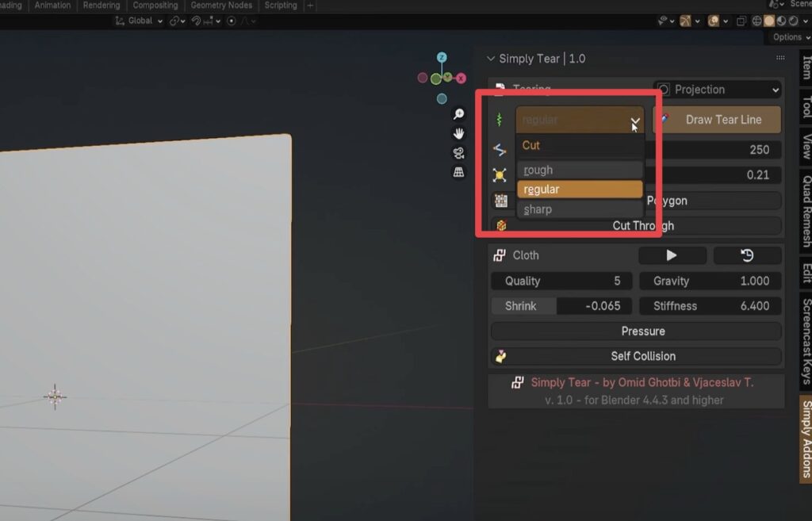Open the Global transform orientation dropdown

pos(139,21)
